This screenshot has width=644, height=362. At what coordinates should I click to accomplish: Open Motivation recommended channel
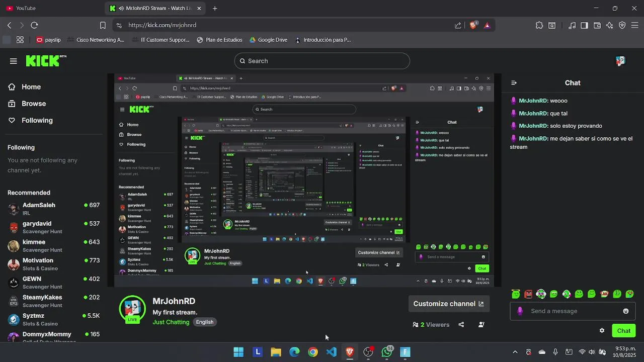point(53,264)
